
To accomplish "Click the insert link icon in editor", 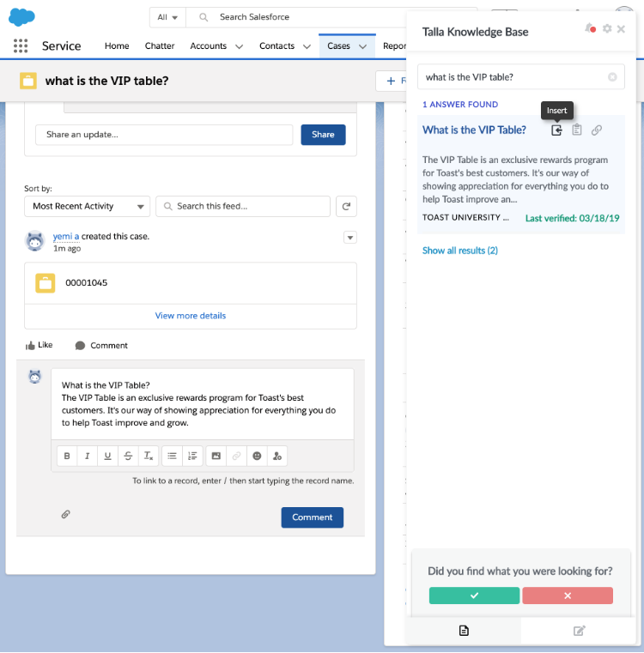I will pyautogui.click(x=236, y=456).
